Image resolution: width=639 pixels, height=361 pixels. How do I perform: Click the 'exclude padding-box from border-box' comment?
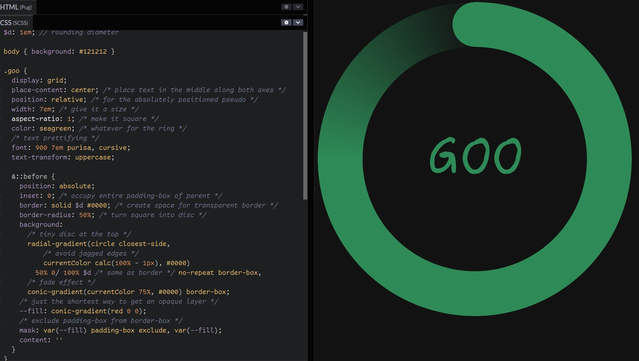point(101,321)
